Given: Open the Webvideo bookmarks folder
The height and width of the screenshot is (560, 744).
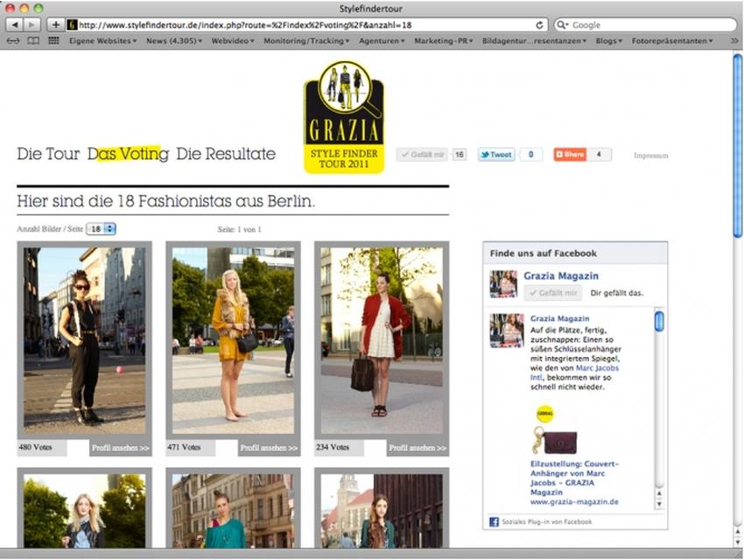Looking at the screenshot, I should point(233,41).
